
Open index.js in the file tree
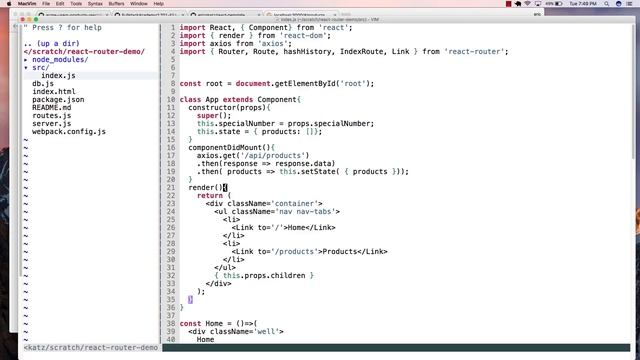point(58,76)
